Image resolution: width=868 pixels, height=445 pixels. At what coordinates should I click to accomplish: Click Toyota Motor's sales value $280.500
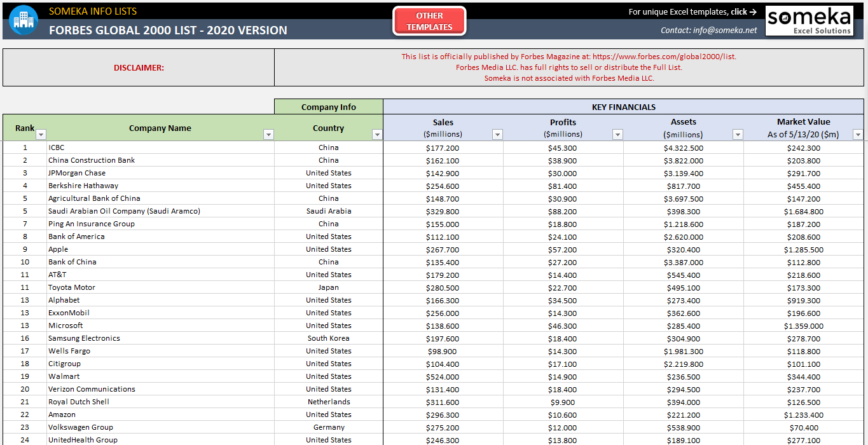coord(443,288)
